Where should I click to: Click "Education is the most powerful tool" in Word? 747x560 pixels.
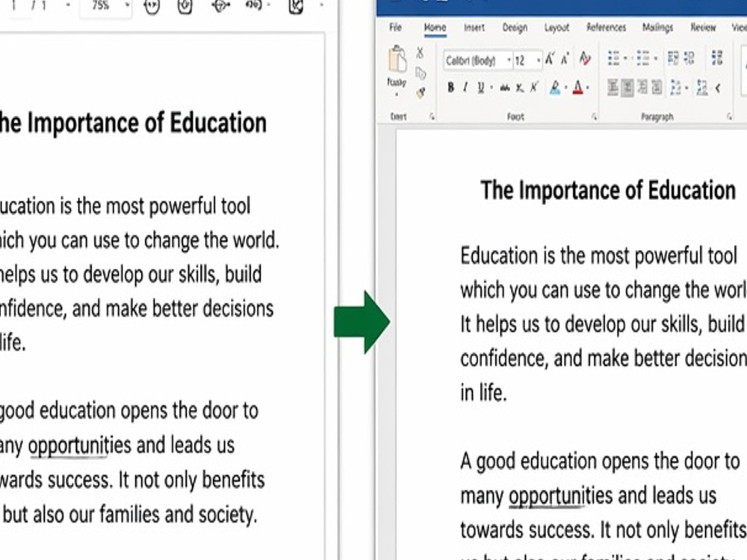[598, 256]
